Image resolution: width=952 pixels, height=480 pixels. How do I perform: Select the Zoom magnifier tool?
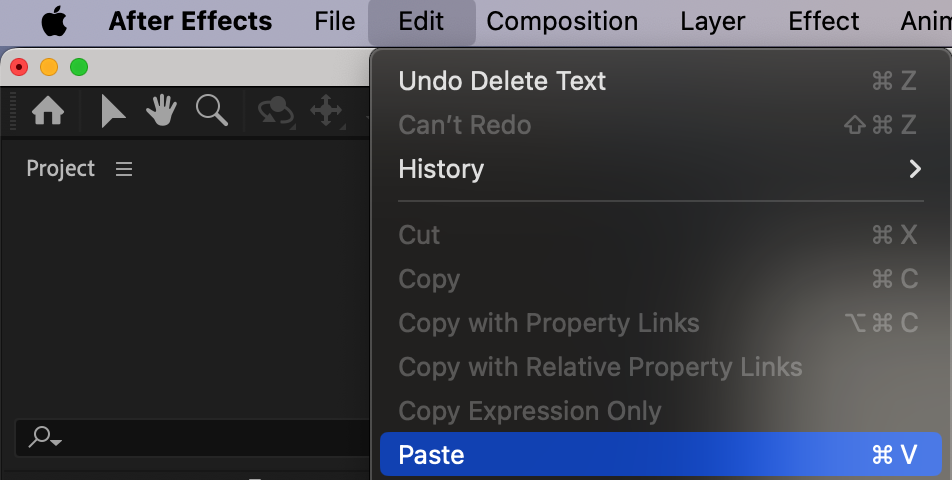click(211, 110)
